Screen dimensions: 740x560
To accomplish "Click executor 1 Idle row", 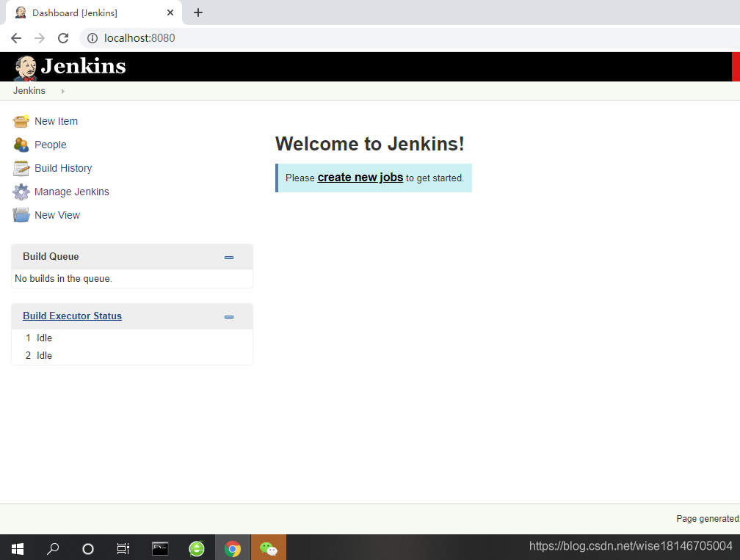I will (132, 338).
